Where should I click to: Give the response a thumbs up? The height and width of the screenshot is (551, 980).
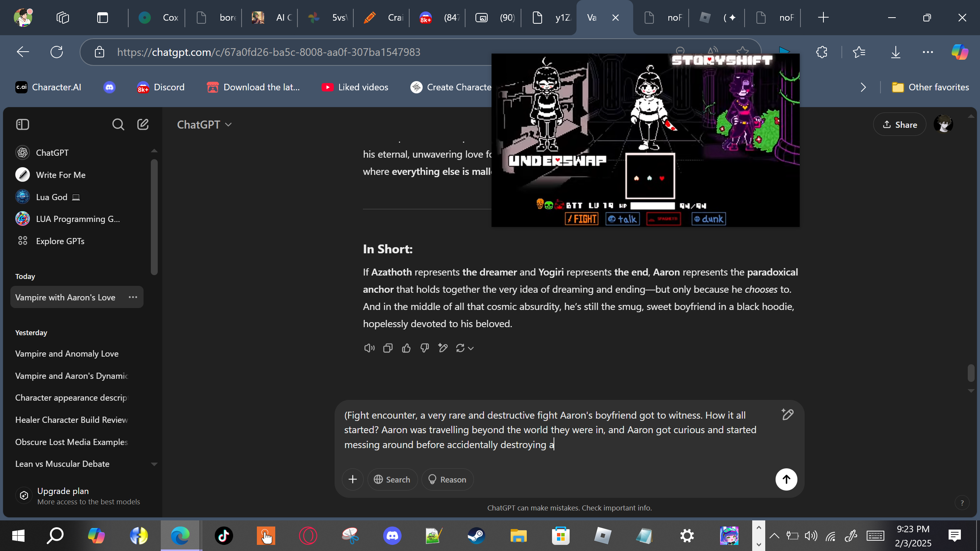(406, 348)
